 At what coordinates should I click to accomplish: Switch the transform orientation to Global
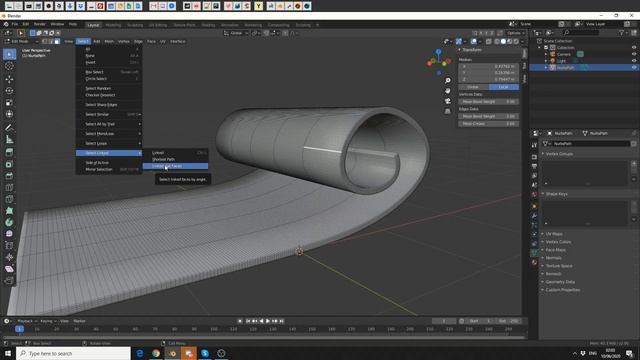click(x=473, y=87)
